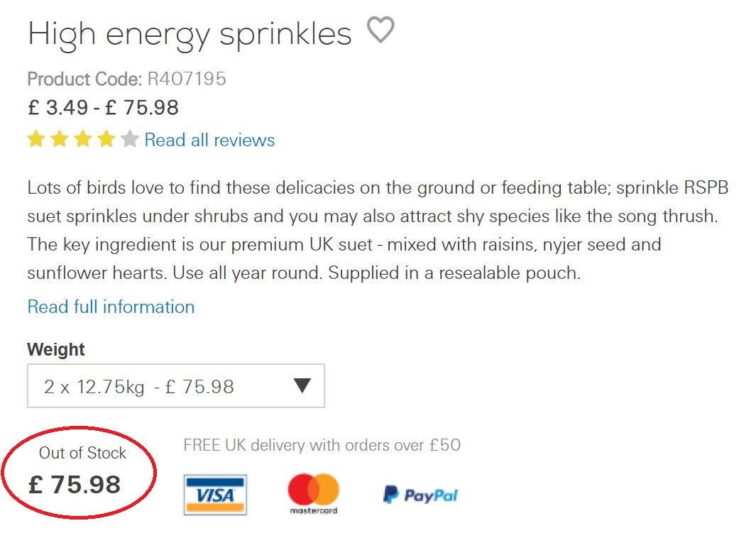The width and height of the screenshot is (739, 560).
Task: Click the first yellow rating star
Action: (36, 139)
